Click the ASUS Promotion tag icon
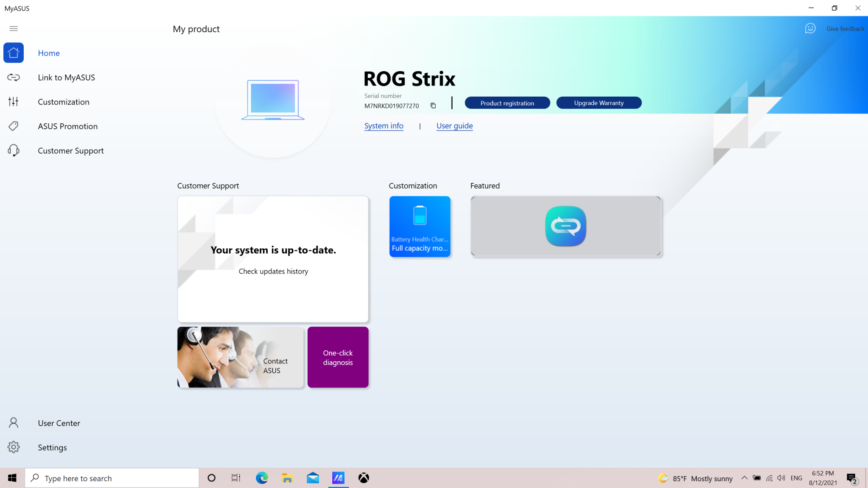Screen dimensions: 868x488 pos(14,126)
